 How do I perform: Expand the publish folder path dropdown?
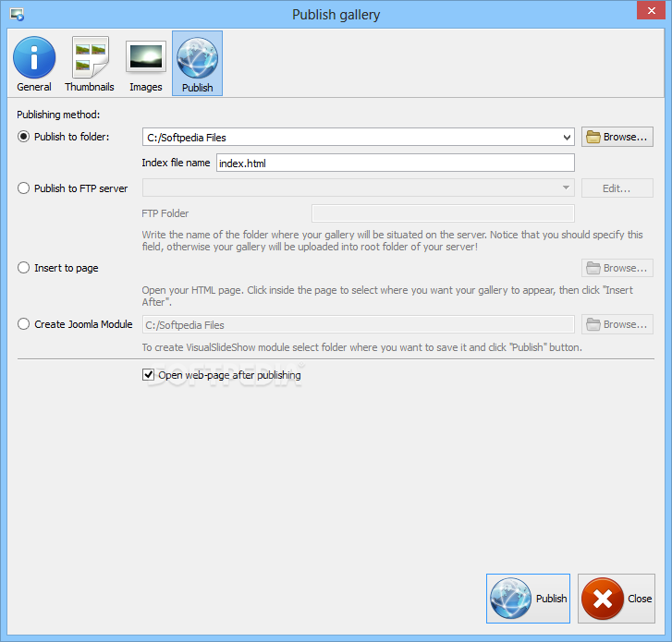[x=567, y=138]
